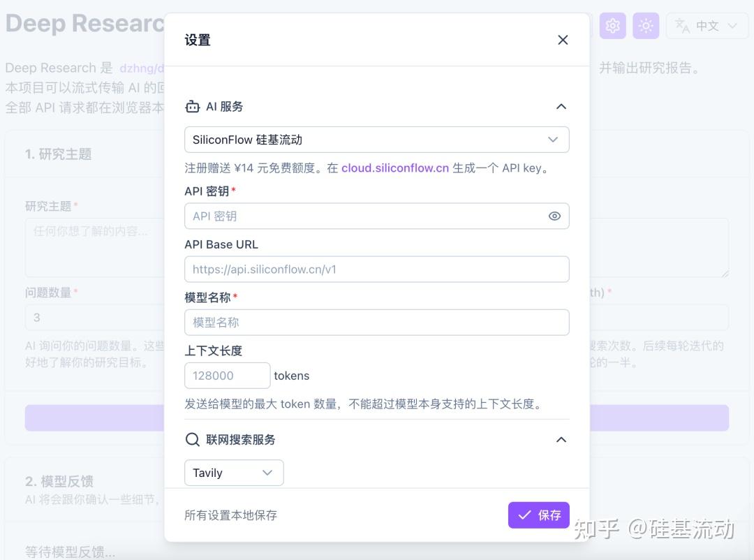Click the 联网搜索服务 magnifier icon

click(x=193, y=440)
